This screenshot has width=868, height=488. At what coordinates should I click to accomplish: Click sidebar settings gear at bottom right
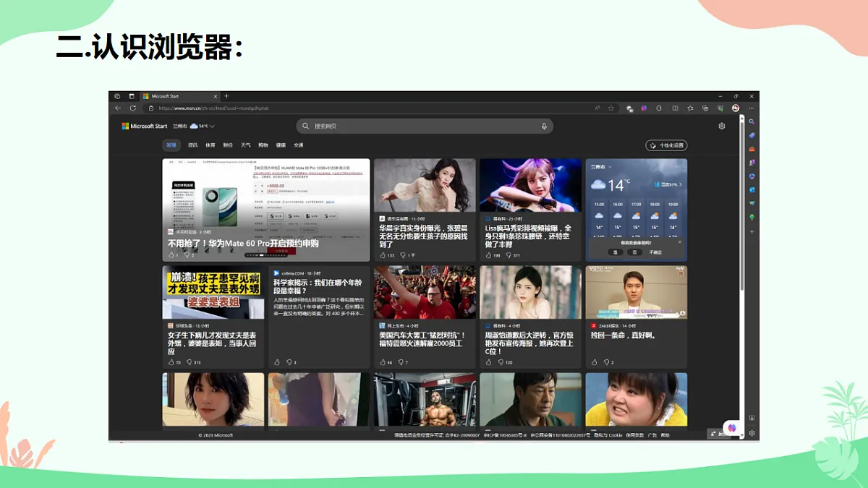752,433
